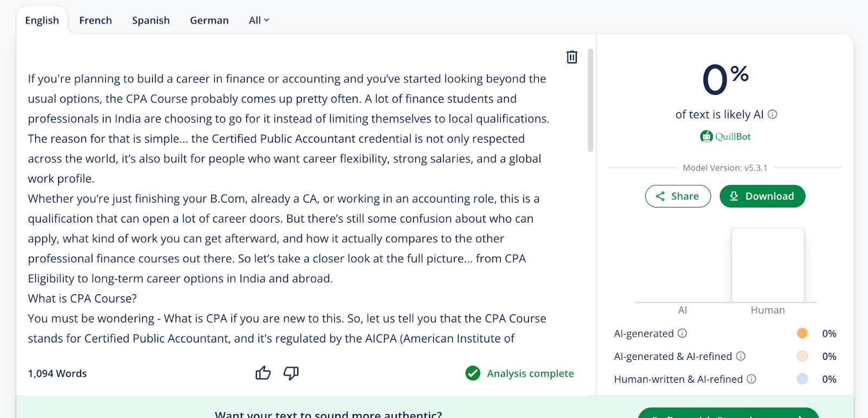The width and height of the screenshot is (868, 418).
Task: Open info icon beside 'likely AI'
Action: tap(773, 115)
